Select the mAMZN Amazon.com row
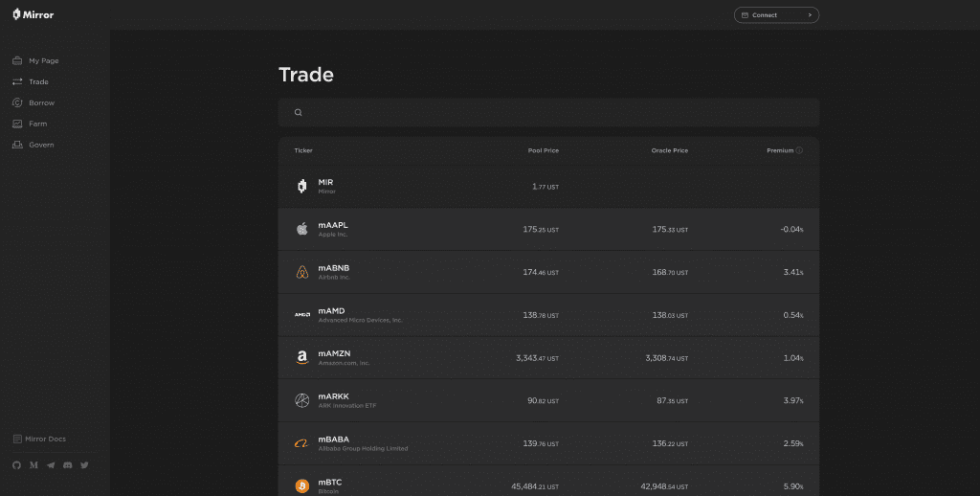 548,358
